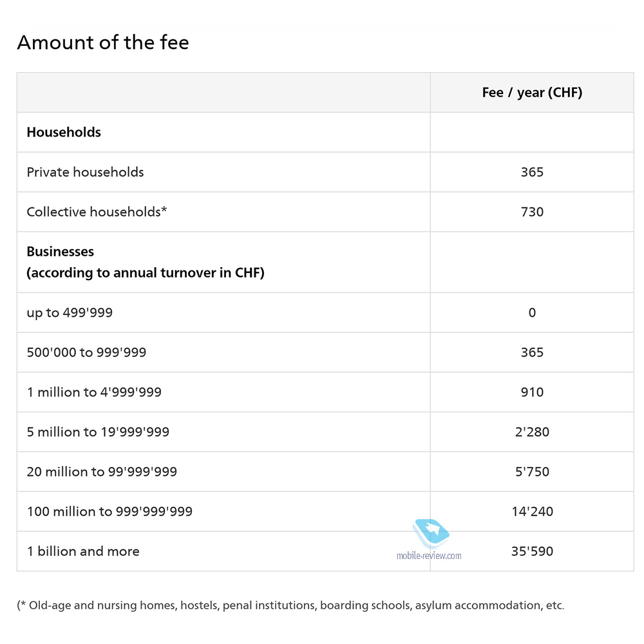The width and height of the screenshot is (644, 644).
Task: Select the 'Collective households*' row label
Action: pos(97,212)
